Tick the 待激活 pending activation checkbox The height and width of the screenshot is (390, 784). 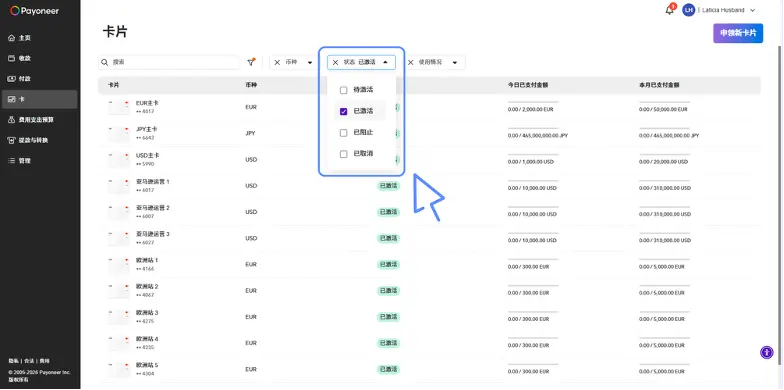pos(344,90)
